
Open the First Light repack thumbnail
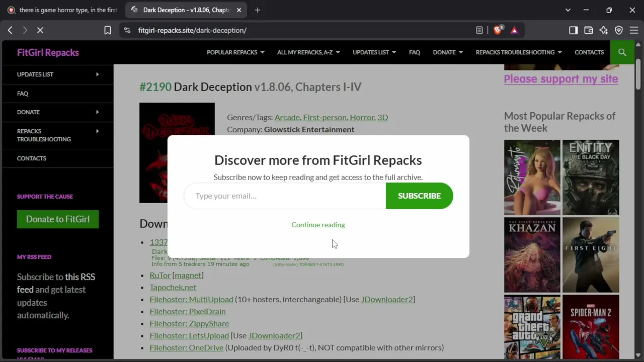click(x=591, y=255)
